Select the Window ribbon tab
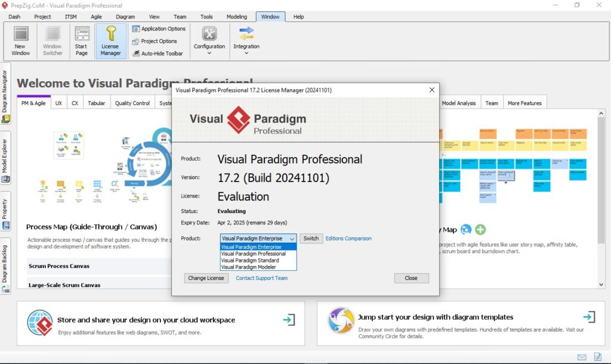 [270, 17]
